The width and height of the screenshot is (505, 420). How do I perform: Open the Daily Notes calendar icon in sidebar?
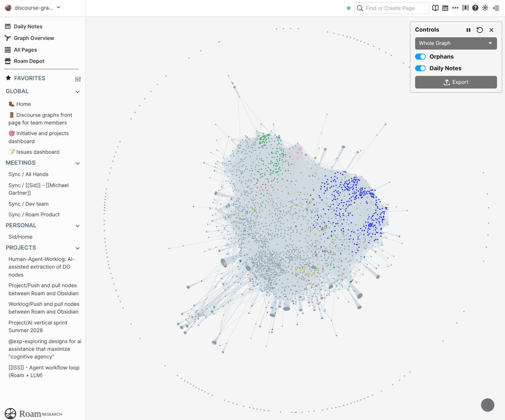(x=8, y=26)
